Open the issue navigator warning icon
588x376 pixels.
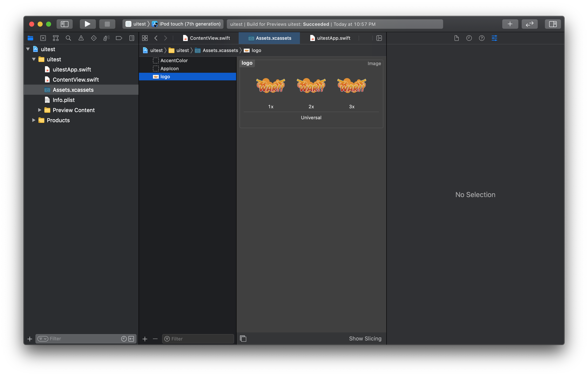point(81,38)
